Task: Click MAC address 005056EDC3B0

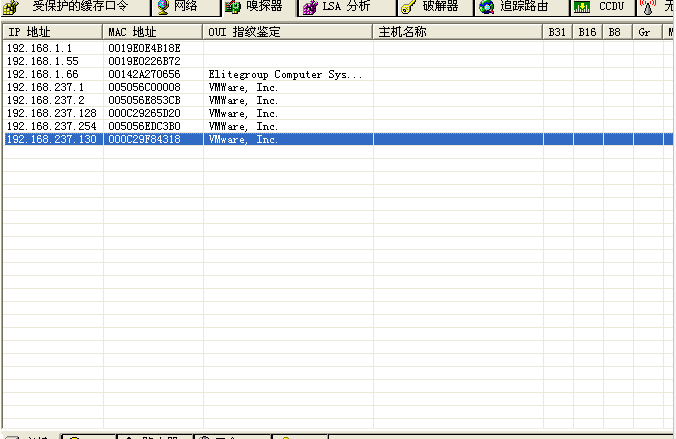Action: (144, 126)
